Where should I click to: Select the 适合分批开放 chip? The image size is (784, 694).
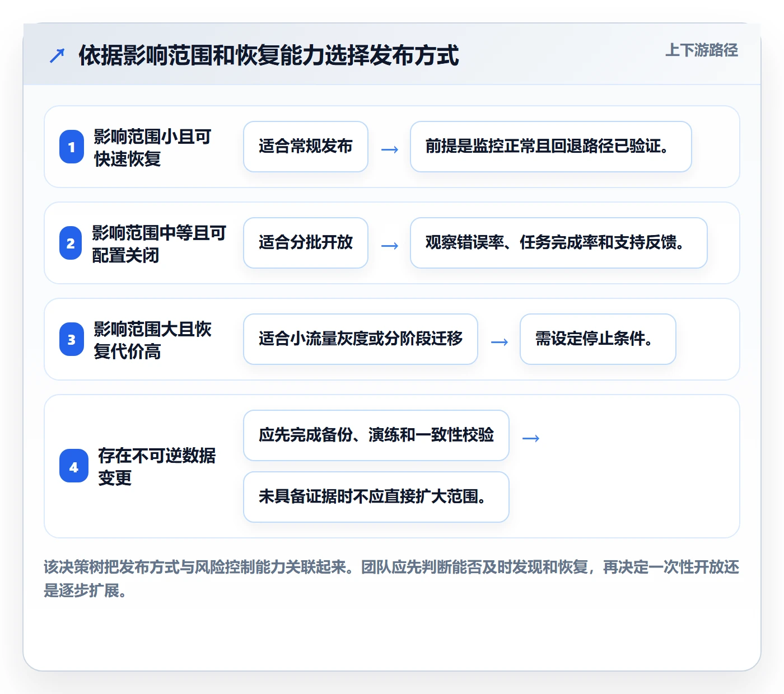[x=306, y=243]
